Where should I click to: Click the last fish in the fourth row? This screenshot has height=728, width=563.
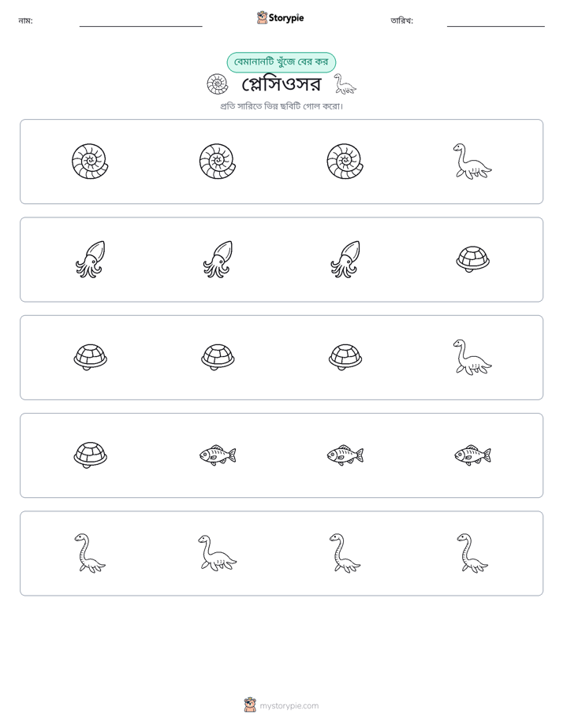click(472, 455)
